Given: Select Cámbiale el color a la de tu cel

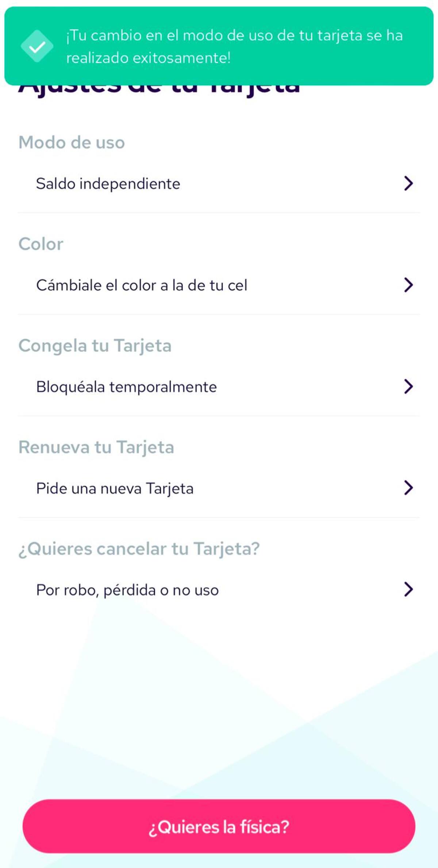Looking at the screenshot, I should click(x=142, y=285).
